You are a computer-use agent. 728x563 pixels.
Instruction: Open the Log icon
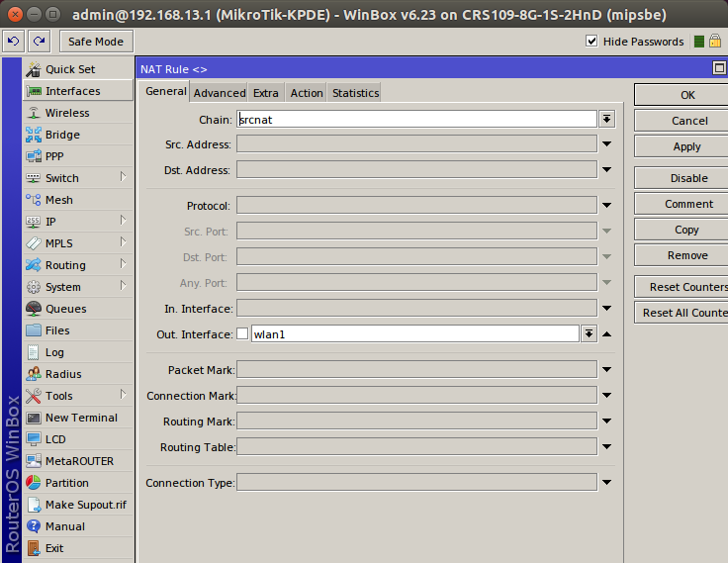coord(34,352)
